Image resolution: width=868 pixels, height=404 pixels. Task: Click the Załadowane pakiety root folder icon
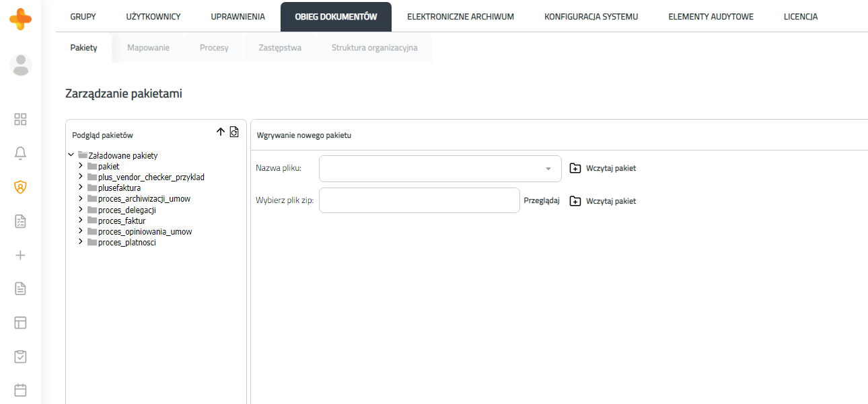(x=83, y=155)
